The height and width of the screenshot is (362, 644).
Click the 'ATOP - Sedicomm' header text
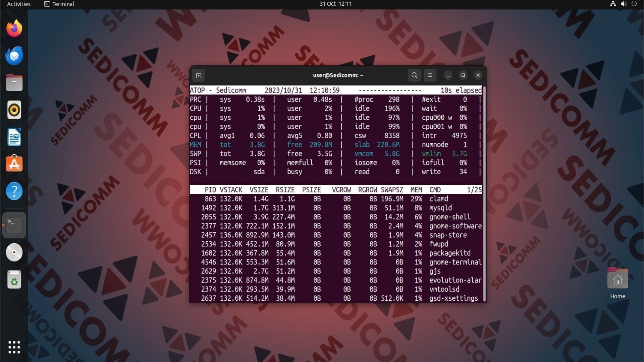tap(218, 90)
